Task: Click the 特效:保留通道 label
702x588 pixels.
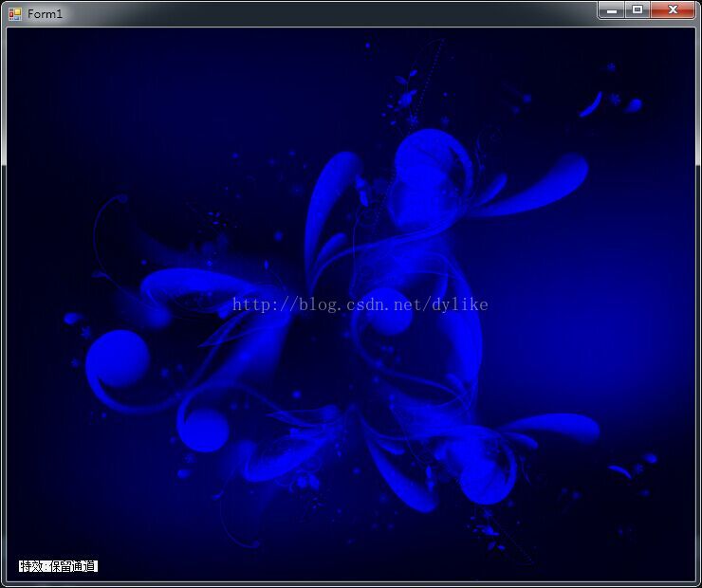Action: tap(58, 566)
